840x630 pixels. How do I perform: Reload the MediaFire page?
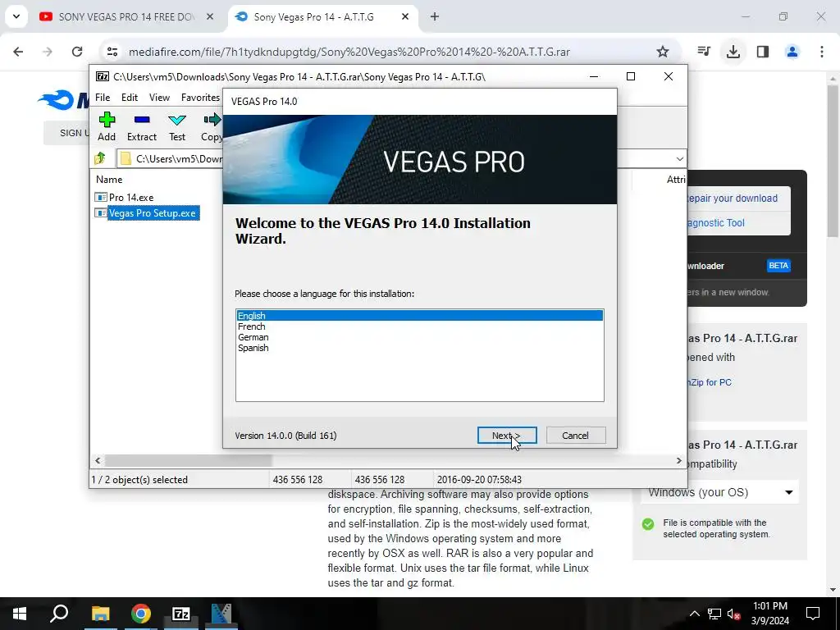pyautogui.click(x=77, y=52)
